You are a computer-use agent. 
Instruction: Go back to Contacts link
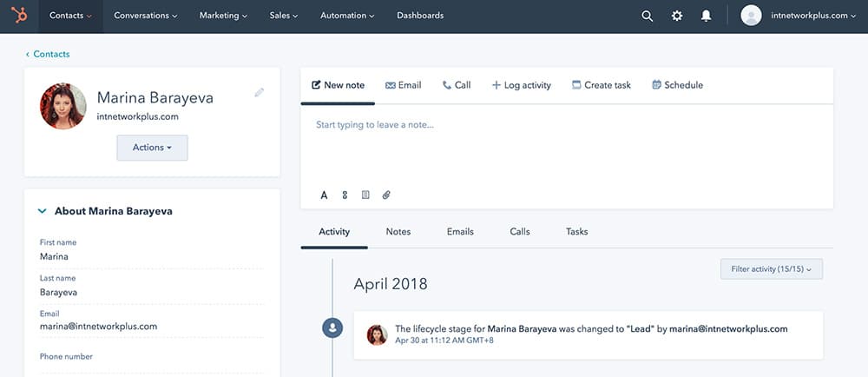coord(50,54)
